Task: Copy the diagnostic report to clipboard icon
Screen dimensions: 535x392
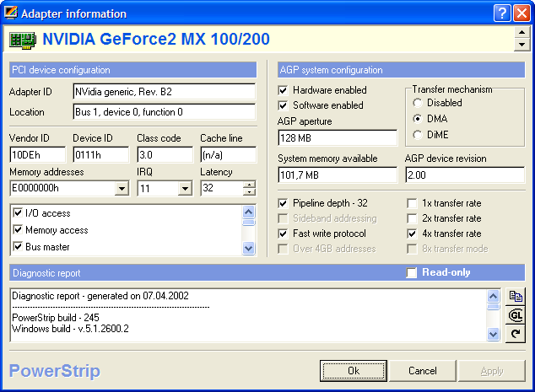Action: tap(516, 296)
